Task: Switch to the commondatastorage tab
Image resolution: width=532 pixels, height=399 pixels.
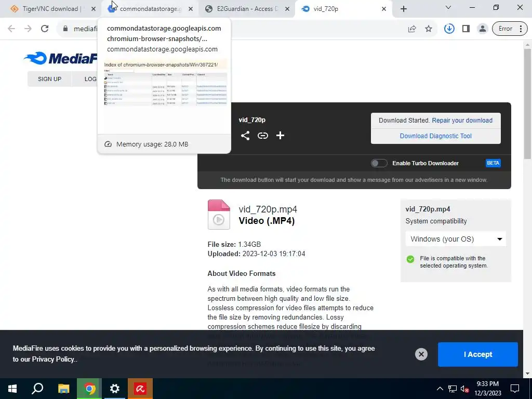Action: click(149, 9)
